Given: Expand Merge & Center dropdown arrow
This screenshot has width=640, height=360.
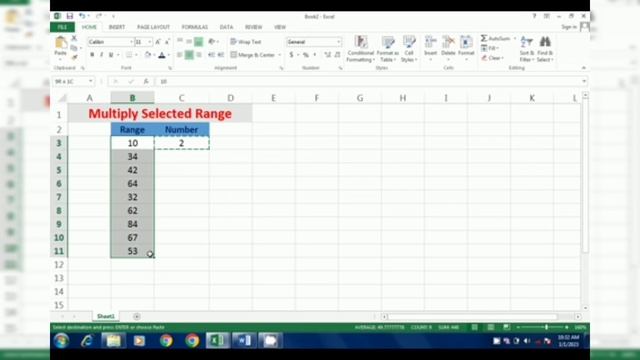Looking at the screenshot, I should click(280, 55).
